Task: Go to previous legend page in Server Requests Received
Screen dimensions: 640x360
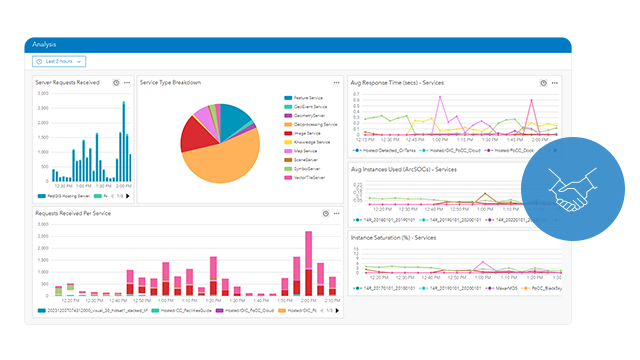Action: click(x=113, y=196)
